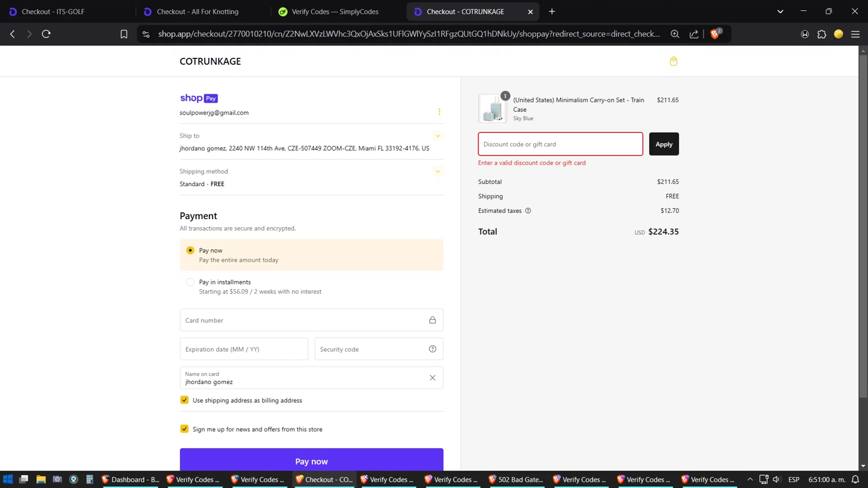Open the Windows Start menu
The image size is (868, 488).
pyautogui.click(x=8, y=479)
